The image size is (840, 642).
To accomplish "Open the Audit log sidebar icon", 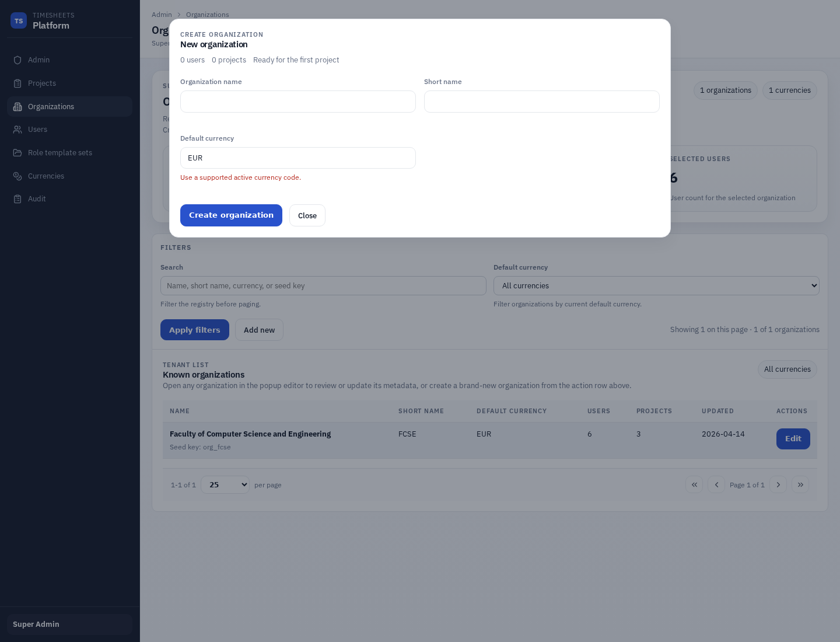I will [17, 198].
